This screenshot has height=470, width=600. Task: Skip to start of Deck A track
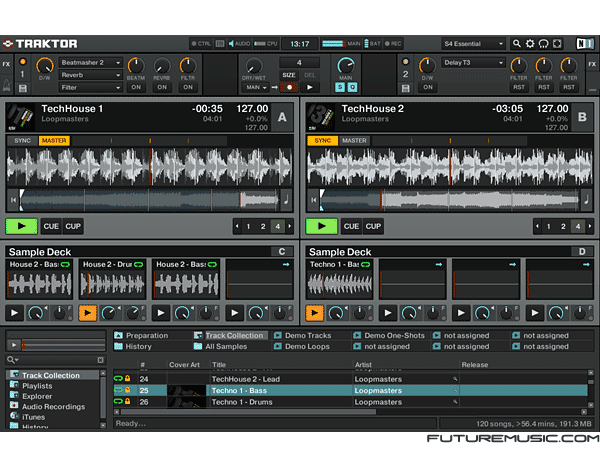click(x=13, y=200)
